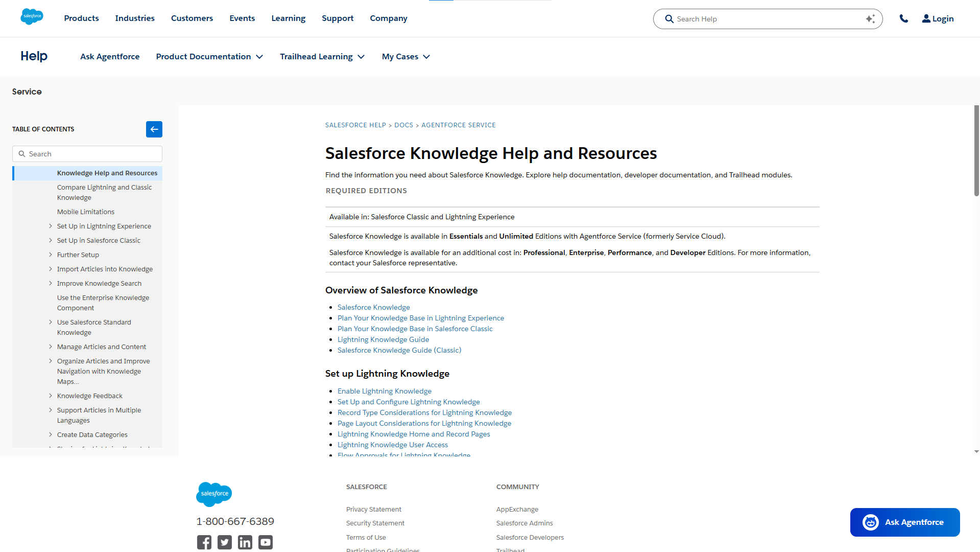This screenshot has height=552, width=980.
Task: Expand Support Articles in Multiple Languages
Action: (51, 410)
